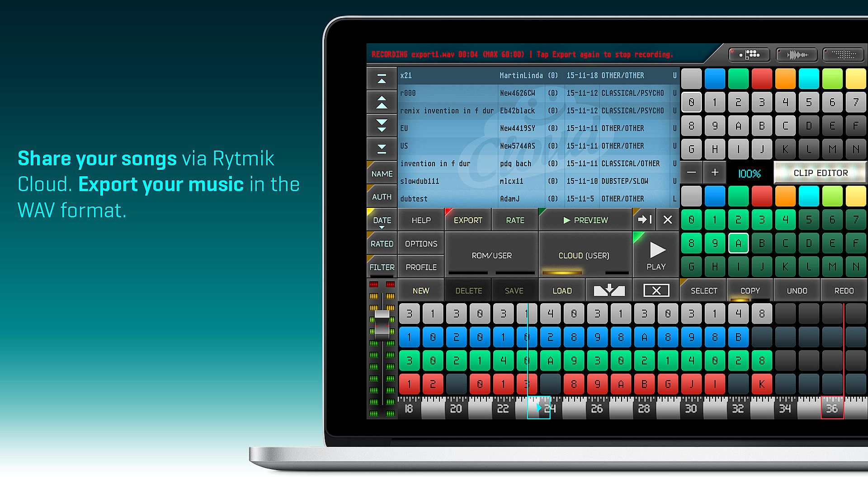Page up in song list
This screenshot has width=868, height=488.
(x=382, y=102)
